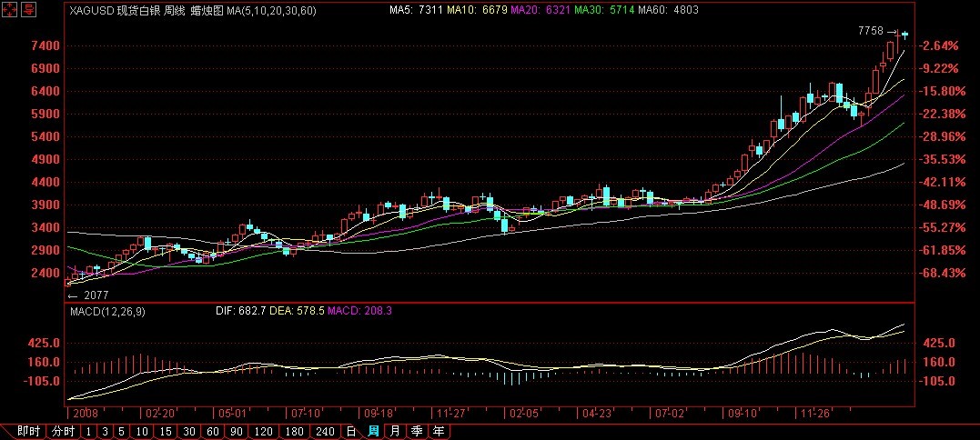
Task: Select the weekly 周 chart tab
Action: click(373, 431)
